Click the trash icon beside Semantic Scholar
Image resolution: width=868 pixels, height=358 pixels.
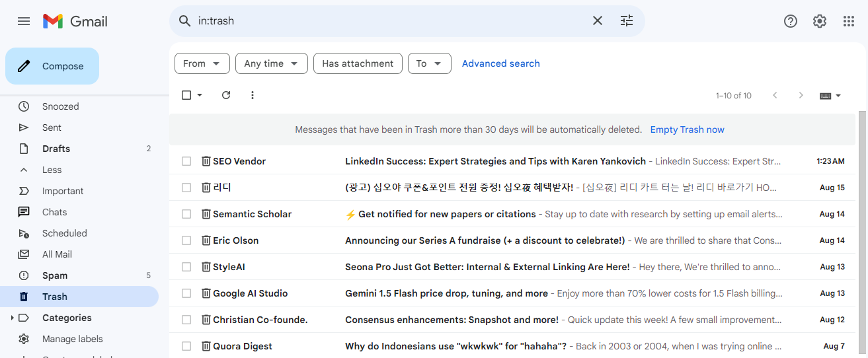[206, 214]
